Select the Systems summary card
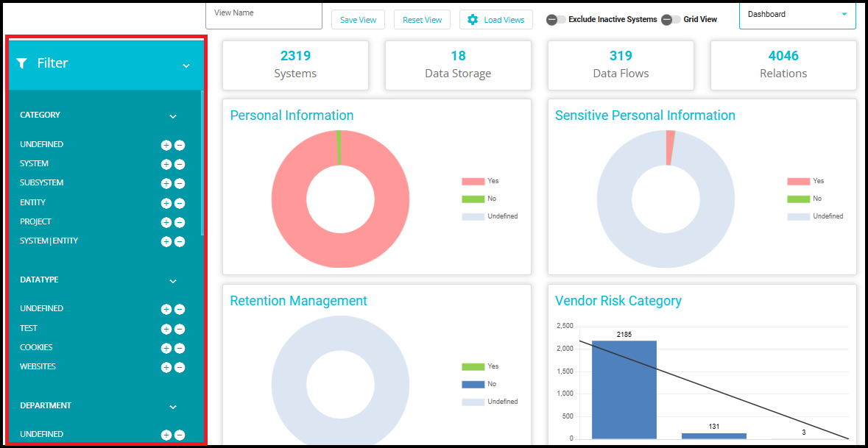This screenshot has width=868, height=448. tap(295, 65)
